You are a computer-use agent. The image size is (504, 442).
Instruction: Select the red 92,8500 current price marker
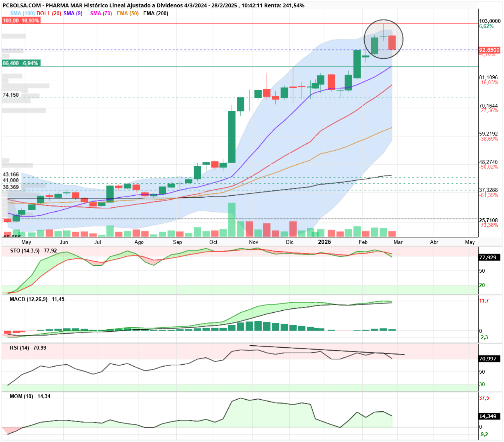489,50
